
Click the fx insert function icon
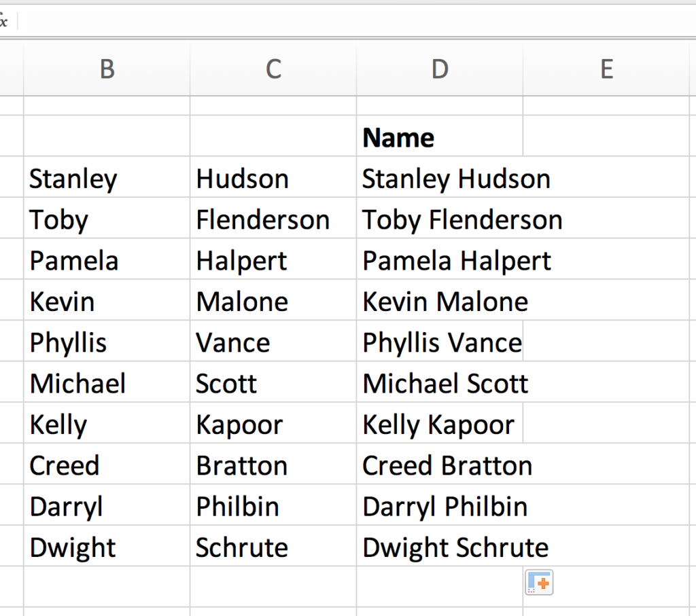(x=3, y=20)
